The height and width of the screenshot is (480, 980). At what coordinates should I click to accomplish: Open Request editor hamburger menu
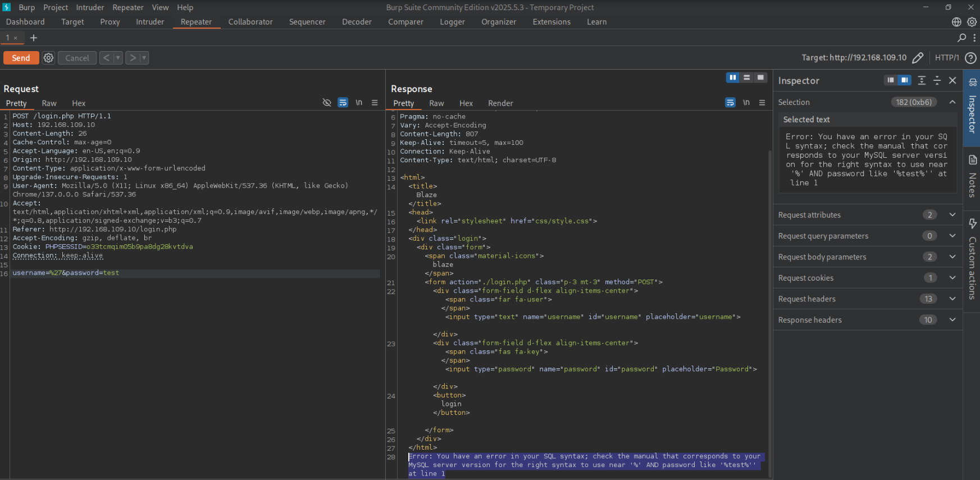(x=375, y=103)
